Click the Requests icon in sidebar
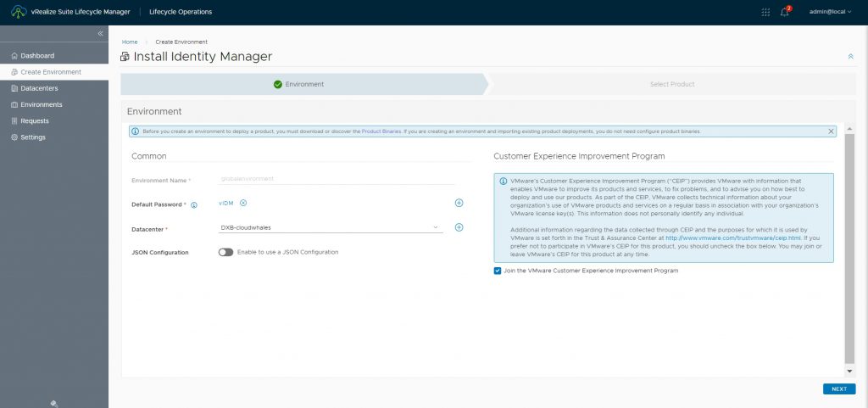Screen dimensions: 868x408 (x=14, y=120)
